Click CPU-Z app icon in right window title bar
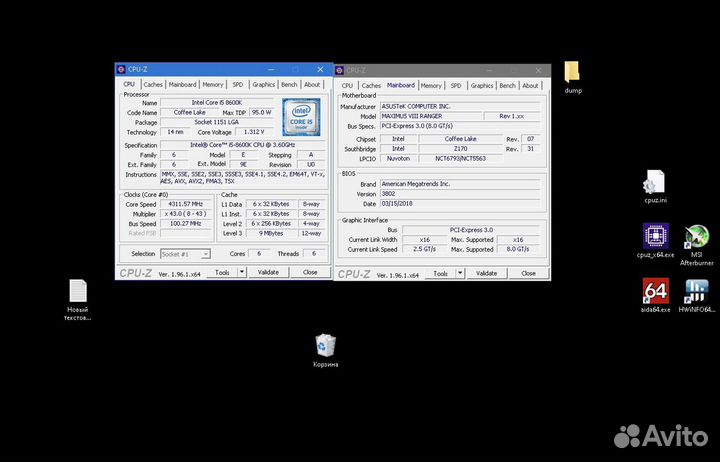720x462 pixels. point(339,70)
